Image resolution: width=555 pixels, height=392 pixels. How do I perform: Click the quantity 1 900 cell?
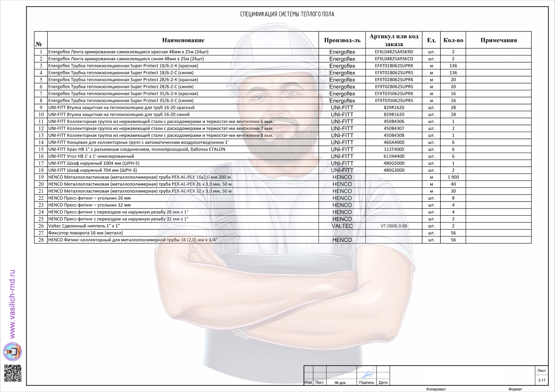pos(453,177)
